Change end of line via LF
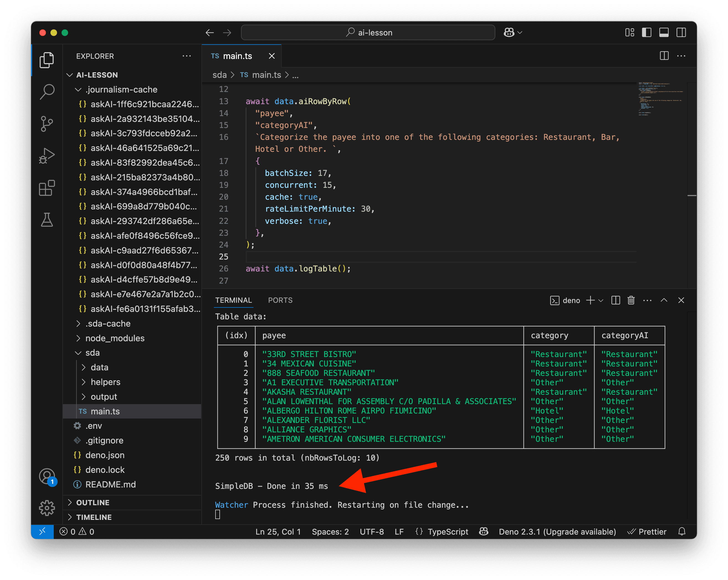Image resolution: width=728 pixels, height=580 pixels. click(399, 532)
